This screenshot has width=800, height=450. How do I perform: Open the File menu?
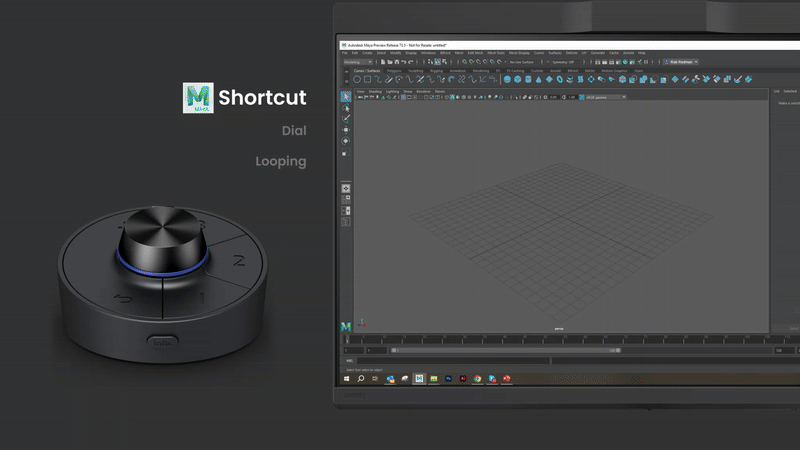click(344, 53)
